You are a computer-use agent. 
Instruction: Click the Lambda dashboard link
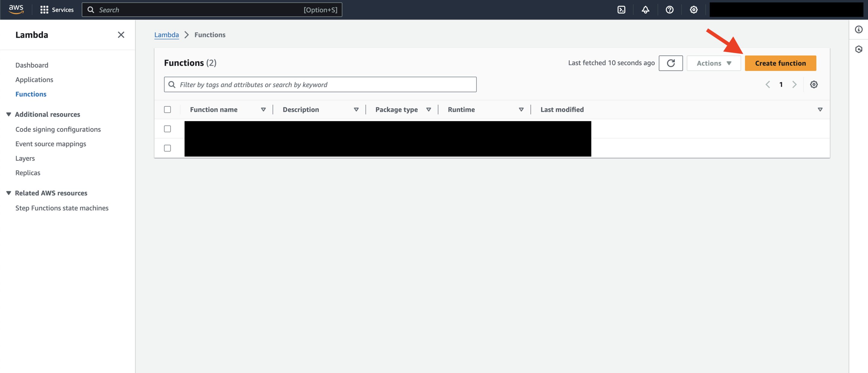pos(32,65)
